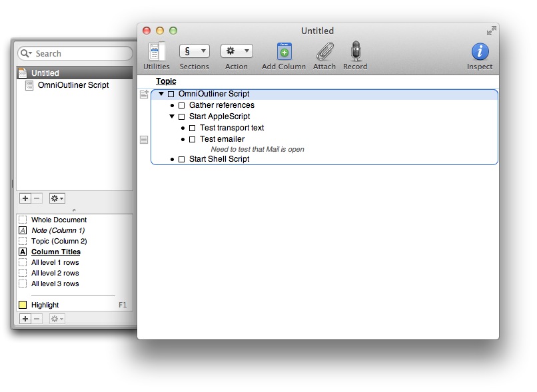
Task: Select Column Titles style label
Action: pos(56,252)
